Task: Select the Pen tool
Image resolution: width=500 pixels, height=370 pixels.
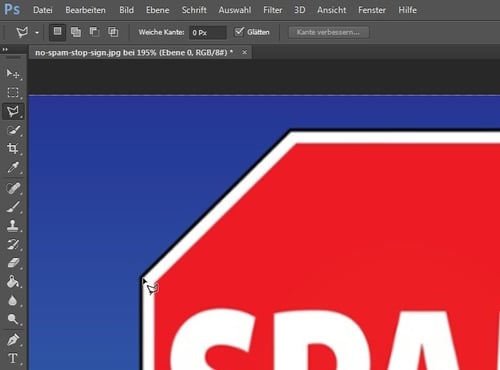Action: [x=13, y=340]
